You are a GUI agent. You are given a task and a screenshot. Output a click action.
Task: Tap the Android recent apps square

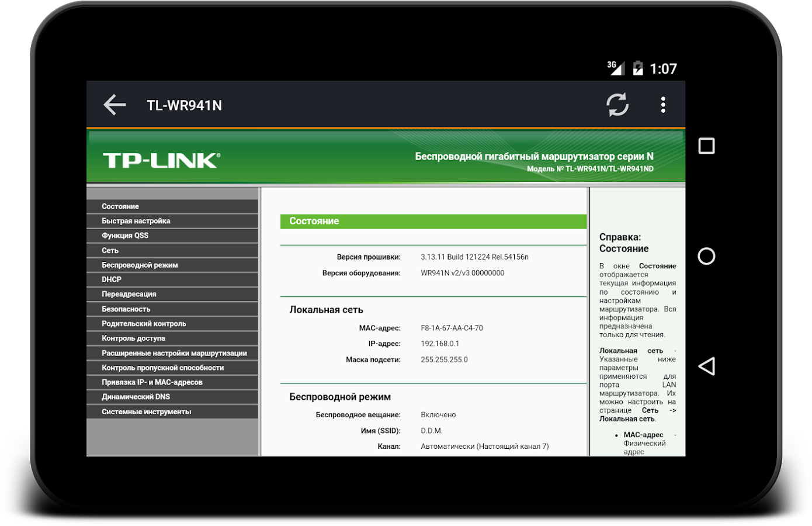point(706,146)
